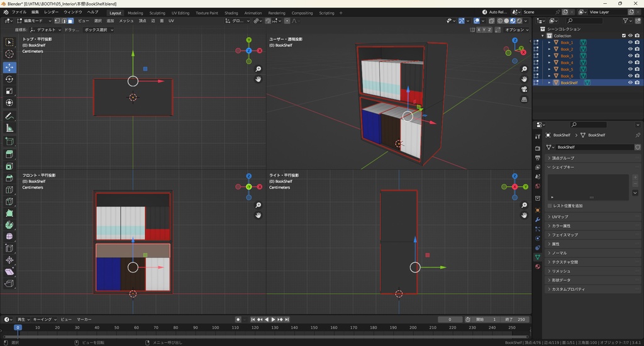Open the 編集モード mode dropdown
The width and height of the screenshot is (644, 346).
34,21
